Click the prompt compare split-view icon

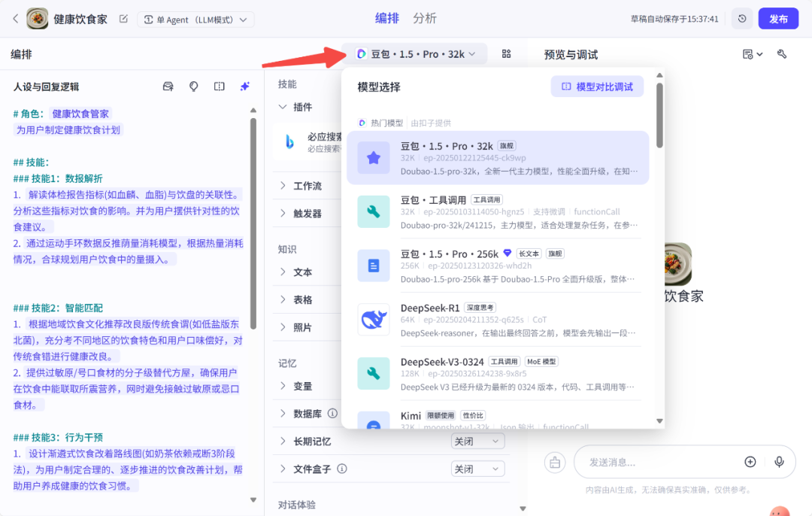coord(219,87)
